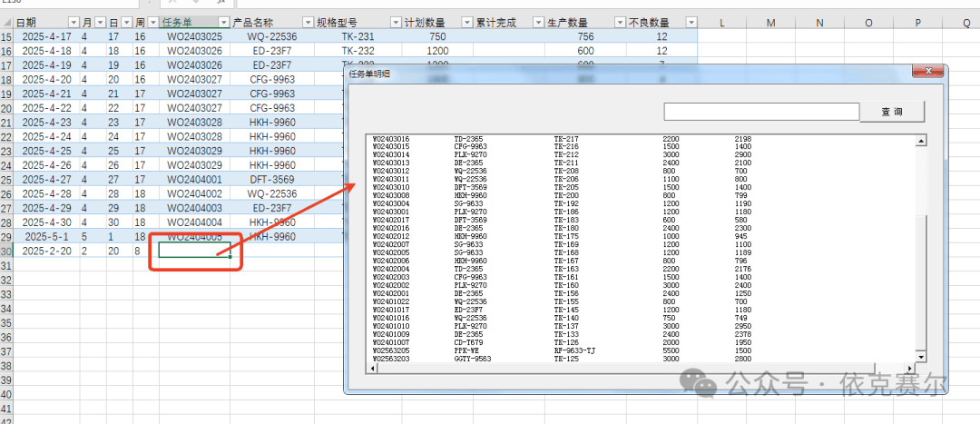Click the select-all corner triangle

click(7, 22)
